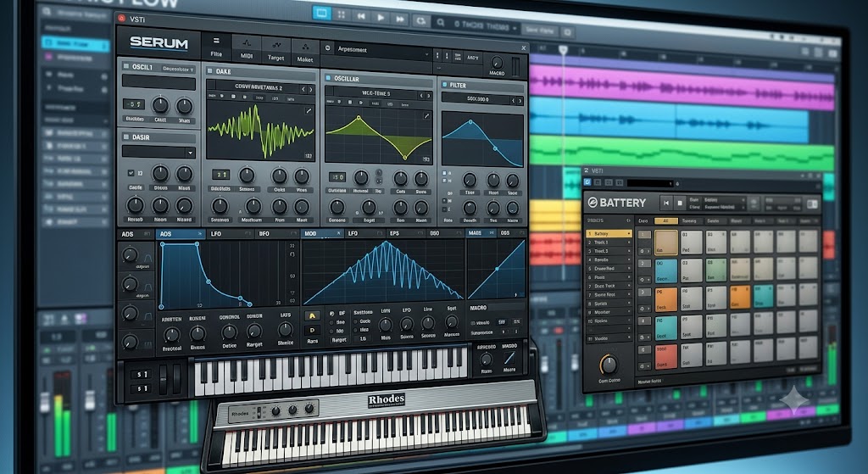Click the magenta audio clip in the arrangement
This screenshot has height=474, width=868.
[682, 87]
